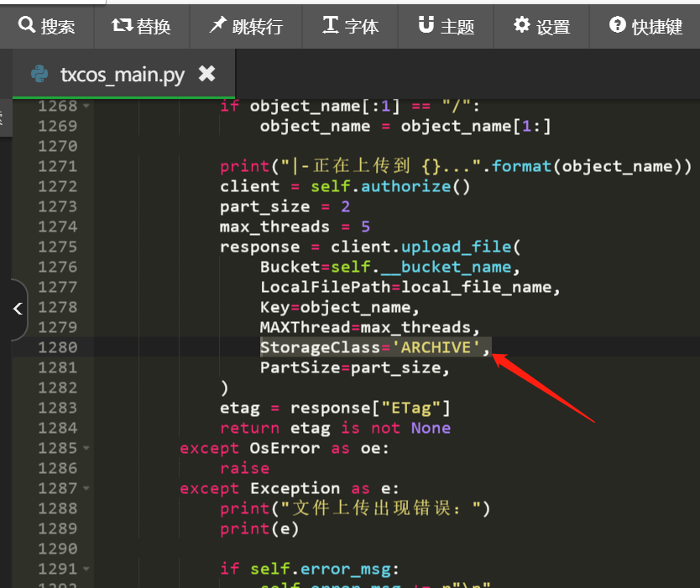Image resolution: width=700 pixels, height=588 pixels.
Task: Fold the except block at line 1285
Action: click(86, 448)
